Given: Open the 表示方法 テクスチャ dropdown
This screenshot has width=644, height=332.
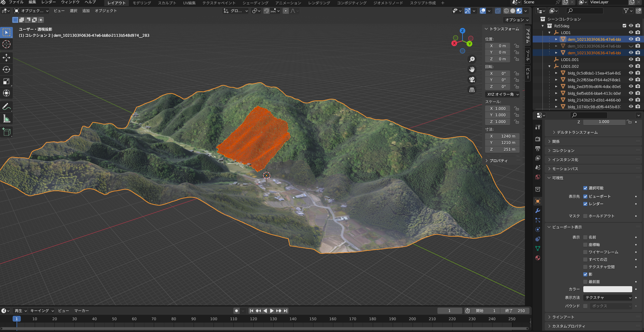Looking at the screenshot, I should click(608, 298).
